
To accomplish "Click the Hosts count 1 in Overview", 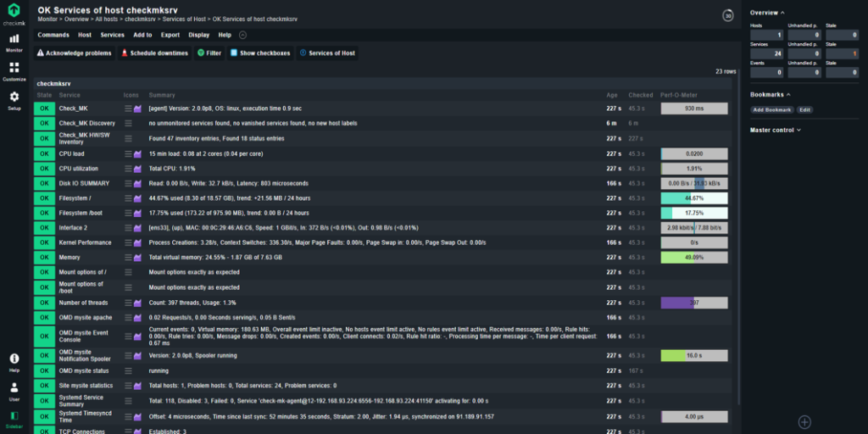I will point(766,35).
